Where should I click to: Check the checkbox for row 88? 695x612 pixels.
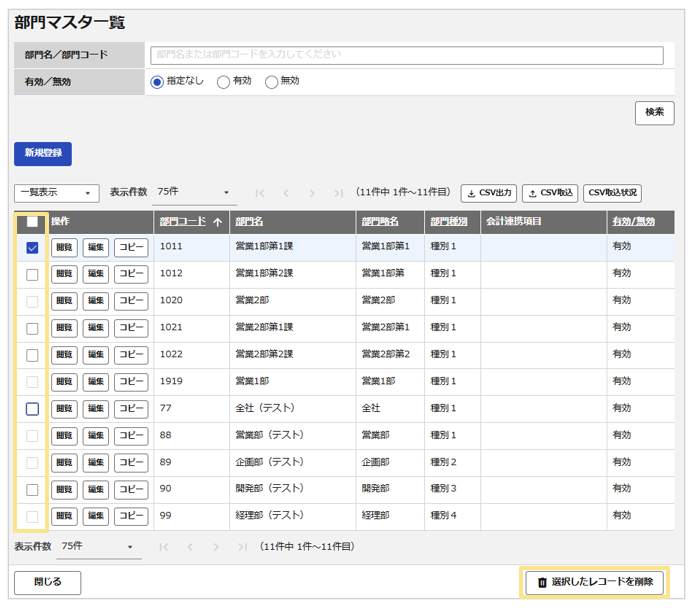pyautogui.click(x=32, y=436)
